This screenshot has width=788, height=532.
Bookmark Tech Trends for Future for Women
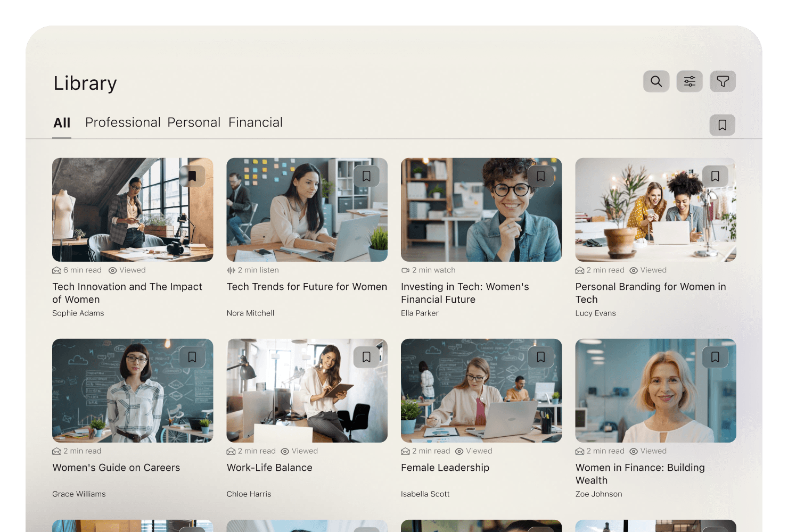[x=366, y=176]
